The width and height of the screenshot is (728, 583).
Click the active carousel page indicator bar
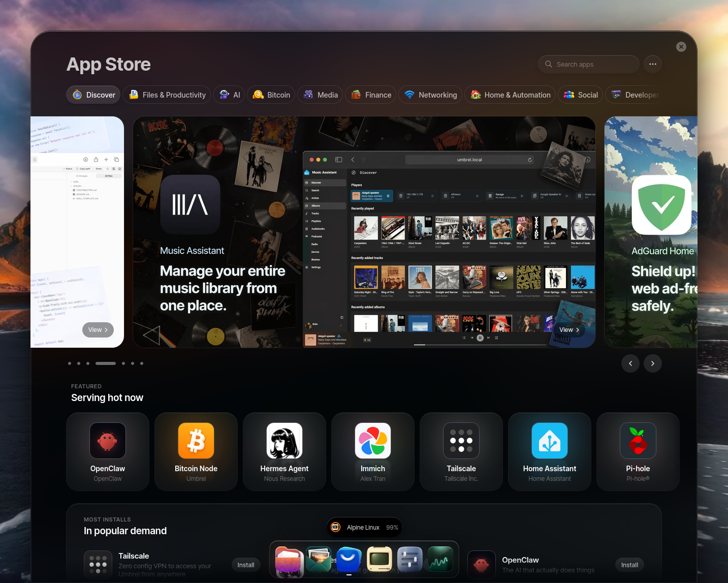[106, 363]
